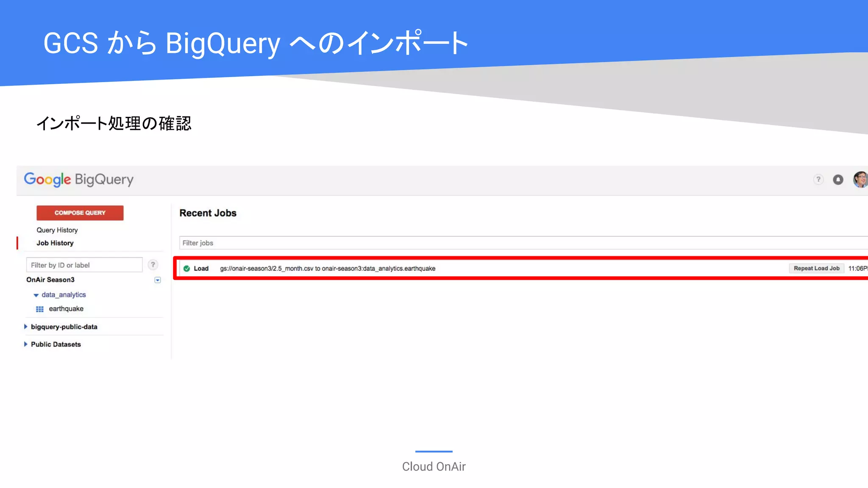Click the earthquake table grid icon
This screenshot has width=868, height=488.
40,309
